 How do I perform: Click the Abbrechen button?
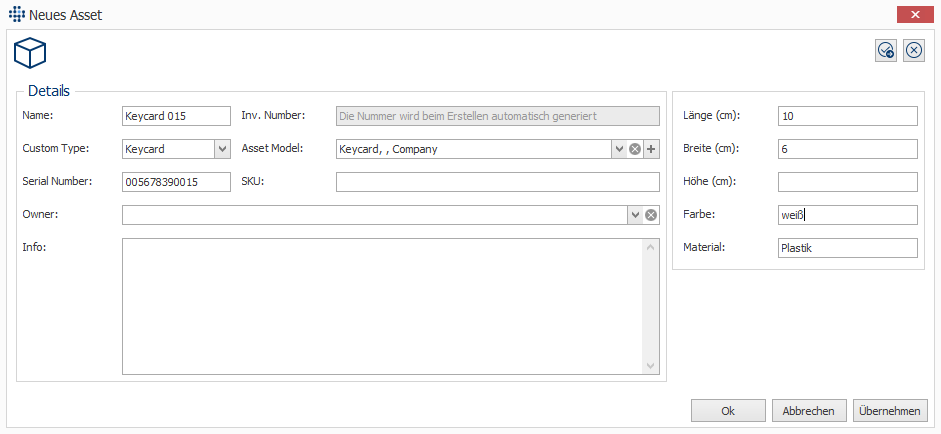click(x=809, y=411)
